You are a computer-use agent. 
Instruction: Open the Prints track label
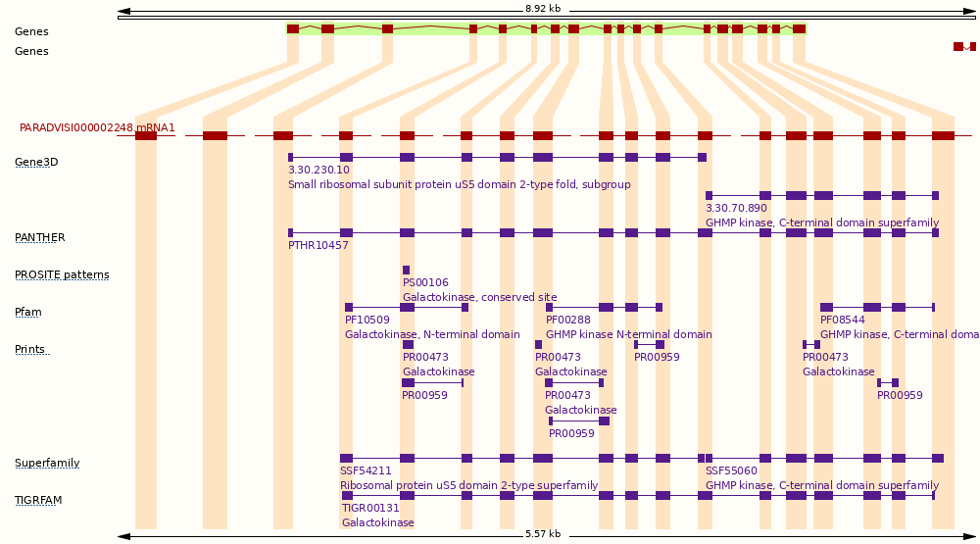click(x=30, y=349)
